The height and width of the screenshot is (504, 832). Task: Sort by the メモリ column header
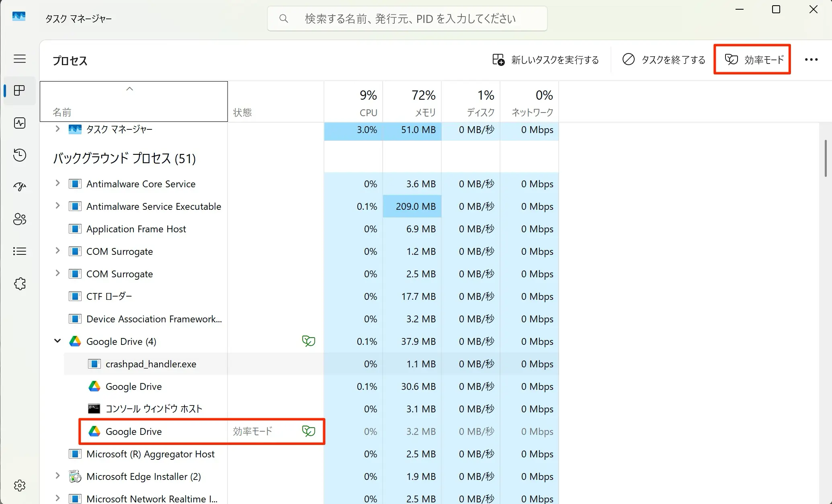tap(412, 101)
